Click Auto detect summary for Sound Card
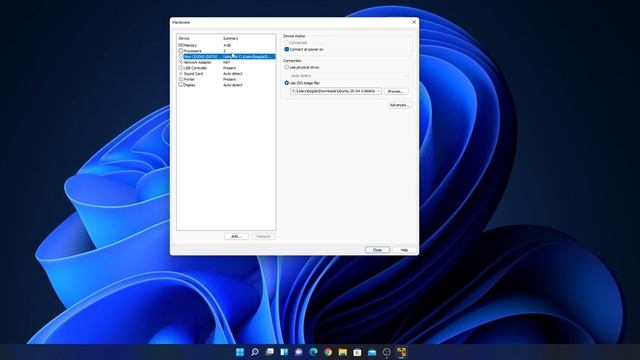This screenshot has height=360, width=640. point(233,74)
